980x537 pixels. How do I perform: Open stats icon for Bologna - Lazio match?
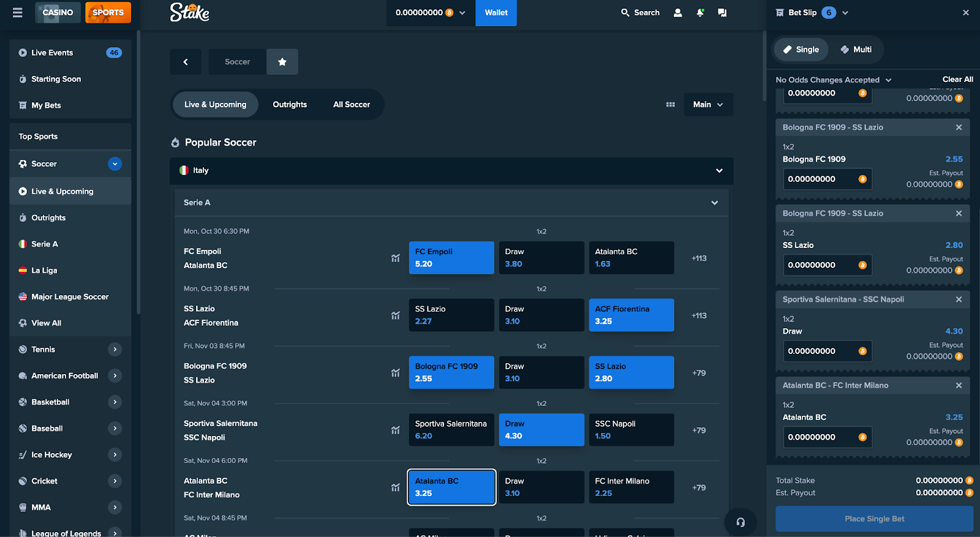coord(396,373)
